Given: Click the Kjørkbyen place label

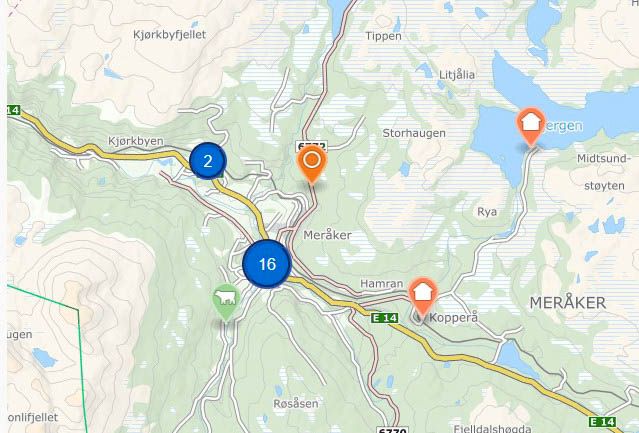Looking at the screenshot, I should [136, 141].
